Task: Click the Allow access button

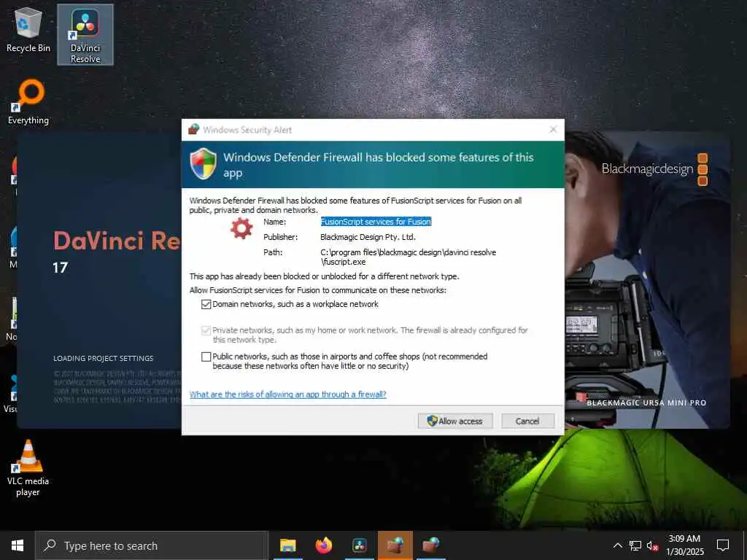Action: click(x=455, y=421)
